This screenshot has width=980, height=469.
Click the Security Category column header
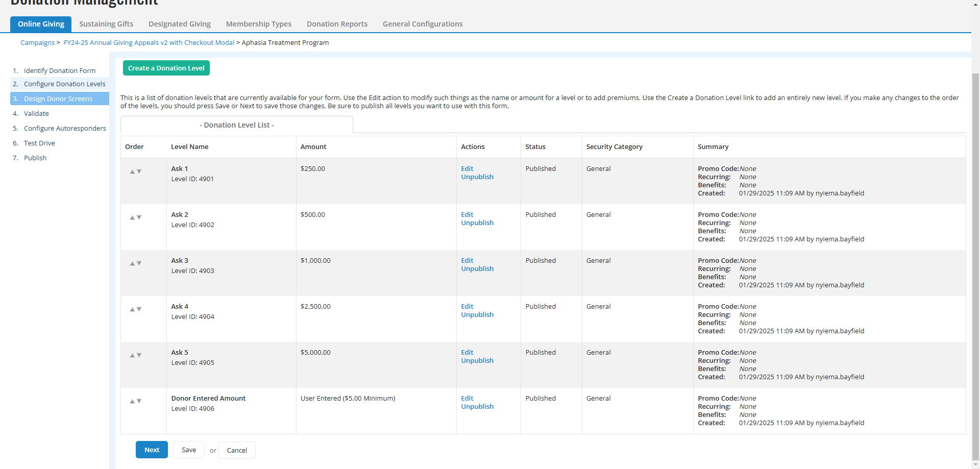coord(614,146)
